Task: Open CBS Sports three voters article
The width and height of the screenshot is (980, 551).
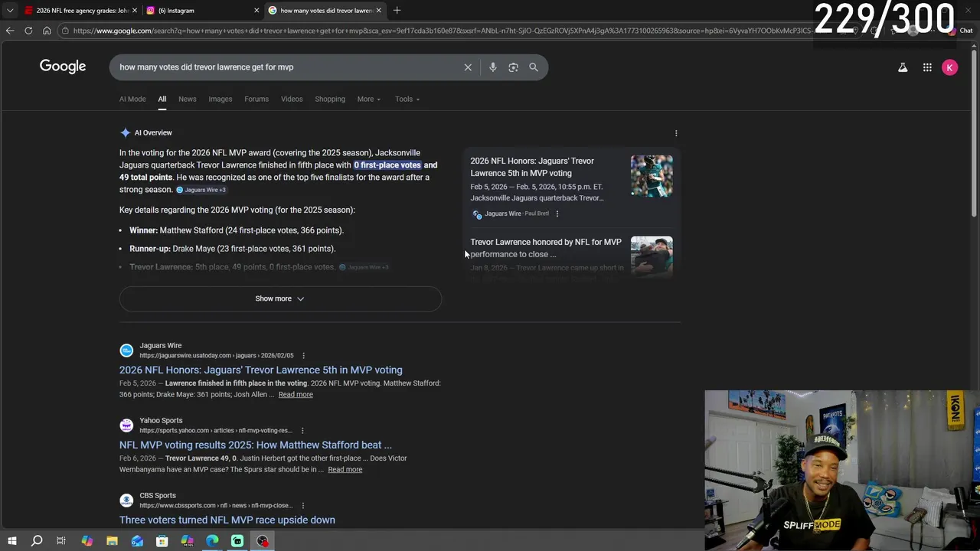Action: [227, 520]
